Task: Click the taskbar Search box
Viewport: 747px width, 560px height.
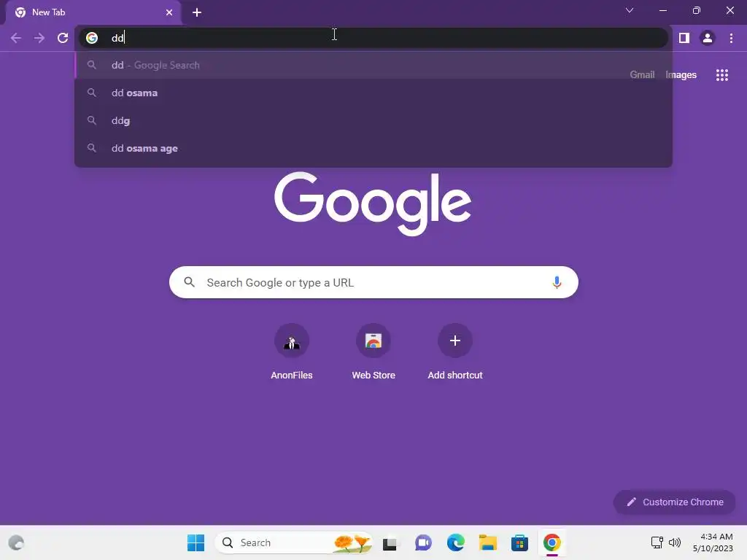Action: 293,542
